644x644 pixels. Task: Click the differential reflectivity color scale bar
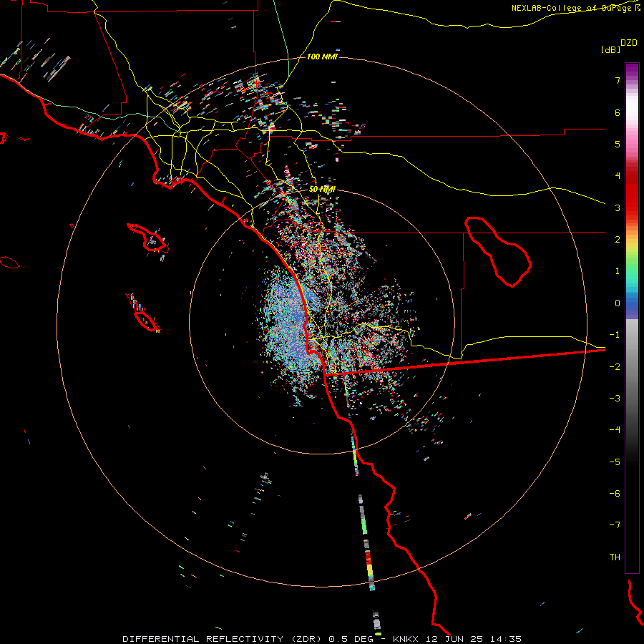coord(632,318)
